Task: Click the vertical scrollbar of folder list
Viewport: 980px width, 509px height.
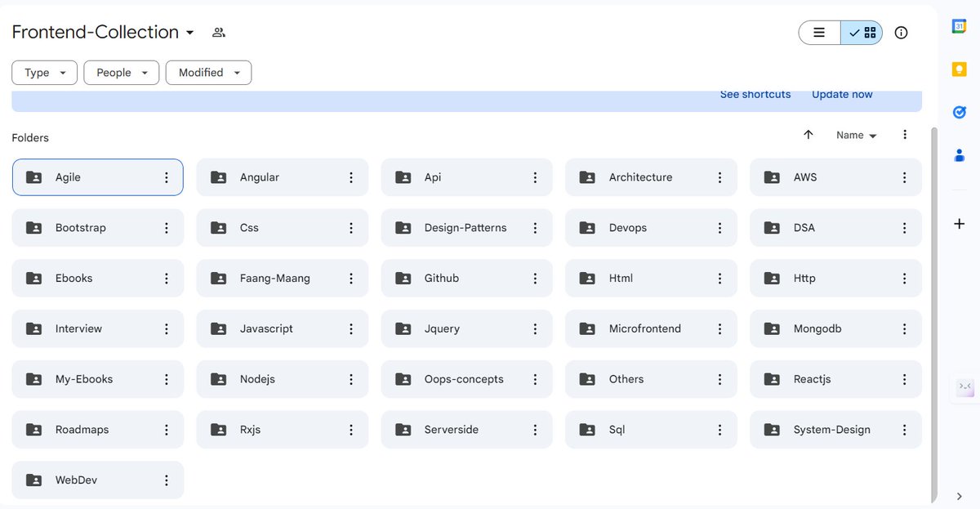Action: coord(934,315)
